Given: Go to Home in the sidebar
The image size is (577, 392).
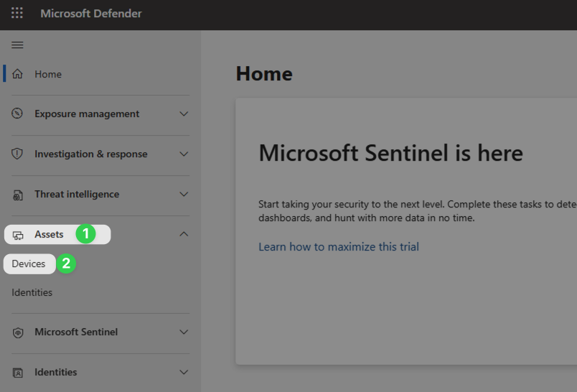Looking at the screenshot, I should [48, 75].
